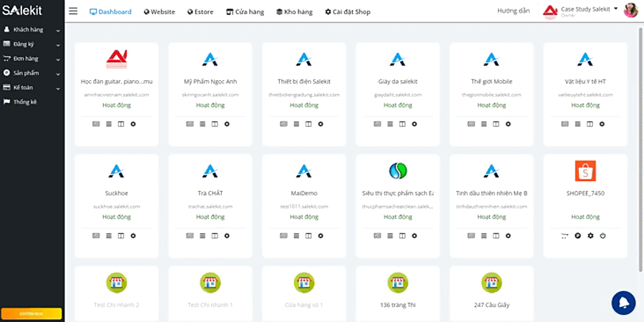This screenshot has height=322, width=644.
Task: Expand the Kế toán sidebar menu
Action: click(32, 87)
